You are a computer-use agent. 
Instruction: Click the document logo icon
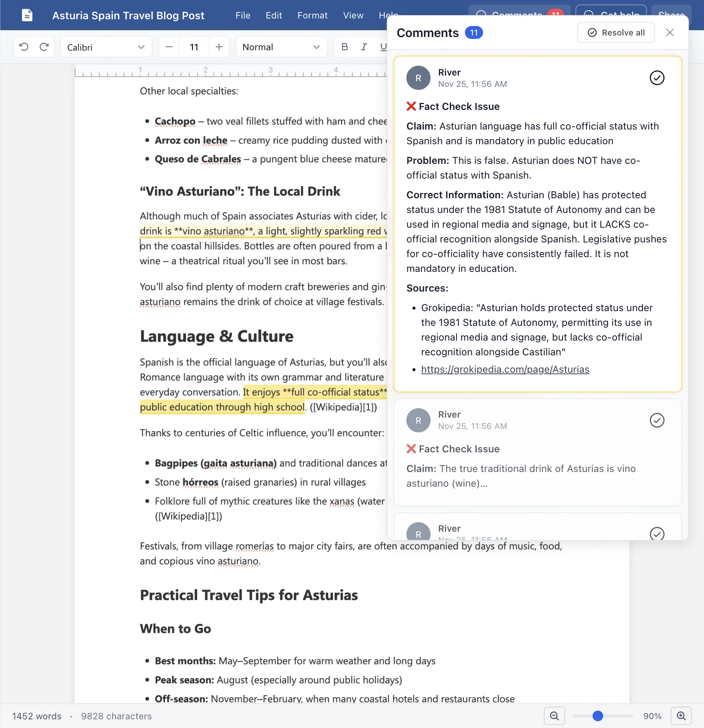[x=27, y=15]
